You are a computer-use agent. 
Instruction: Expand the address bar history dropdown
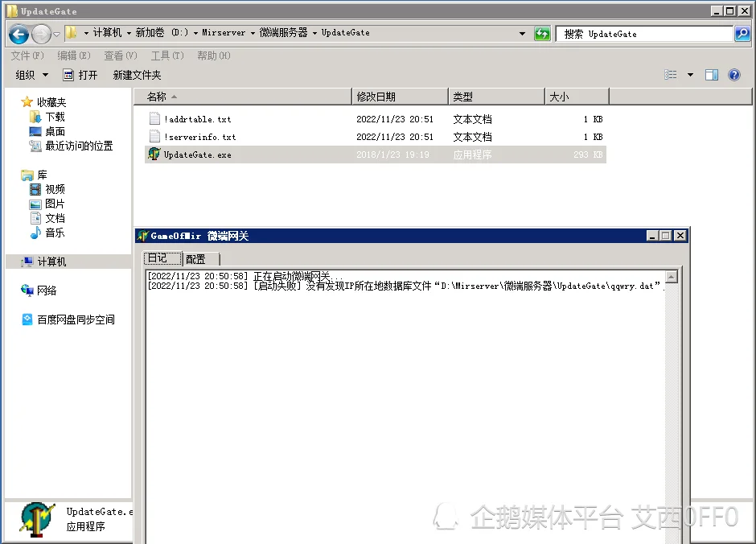pos(523,34)
